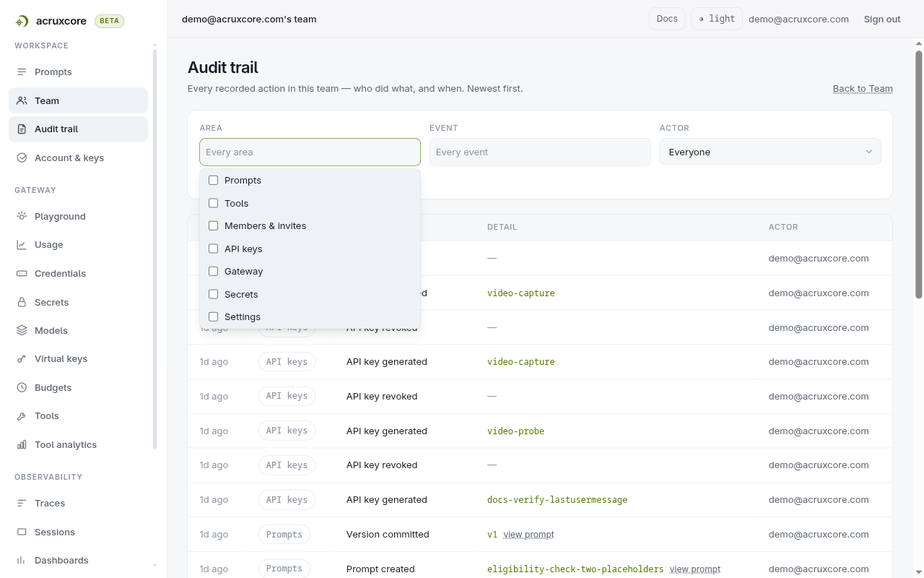Click the Prompt created event text

coord(380,569)
